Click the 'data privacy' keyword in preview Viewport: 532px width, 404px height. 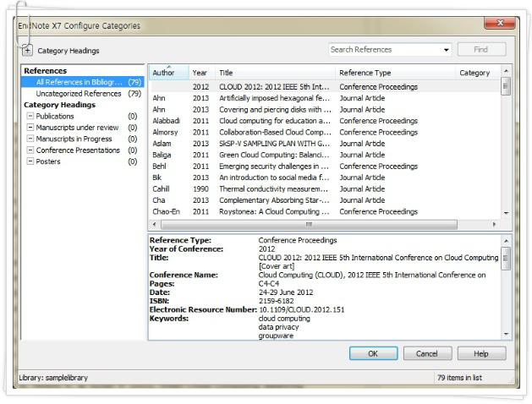coord(278,327)
